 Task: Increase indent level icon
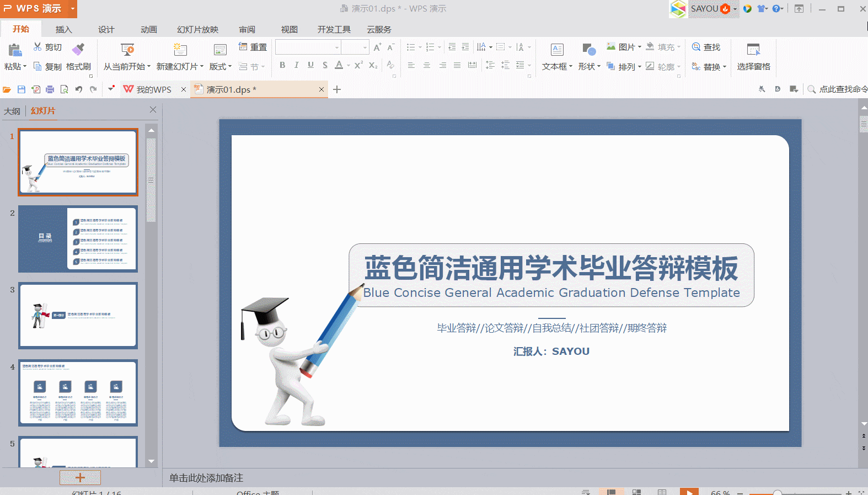(x=465, y=47)
